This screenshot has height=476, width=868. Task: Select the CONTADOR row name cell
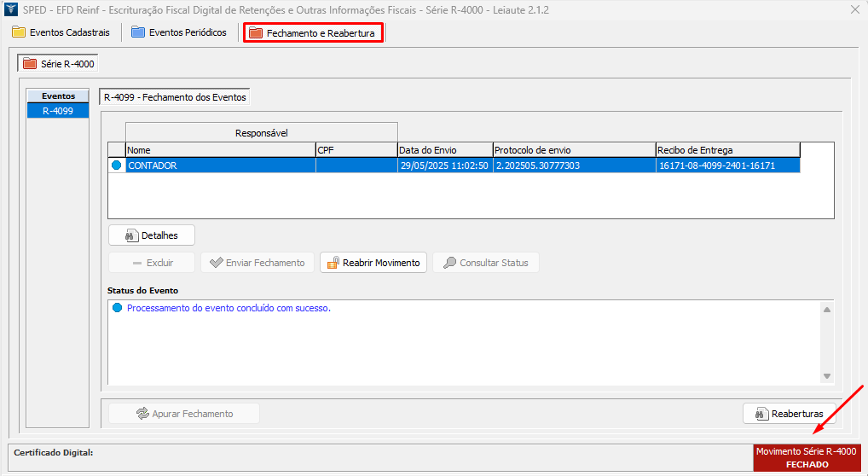click(220, 165)
